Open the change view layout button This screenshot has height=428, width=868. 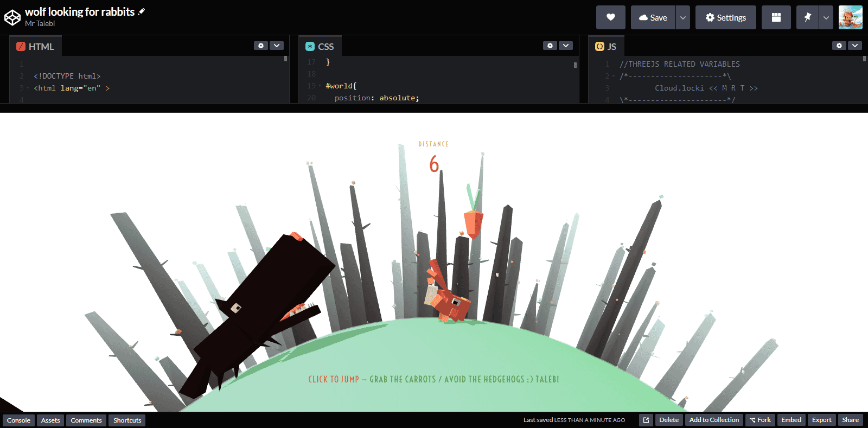pos(776,17)
